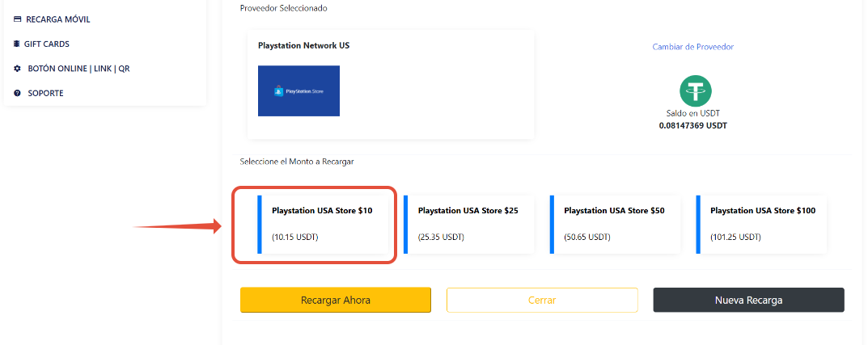Click the question mark icon beside Soporte
The width and height of the screenshot is (868, 345).
[x=17, y=93]
